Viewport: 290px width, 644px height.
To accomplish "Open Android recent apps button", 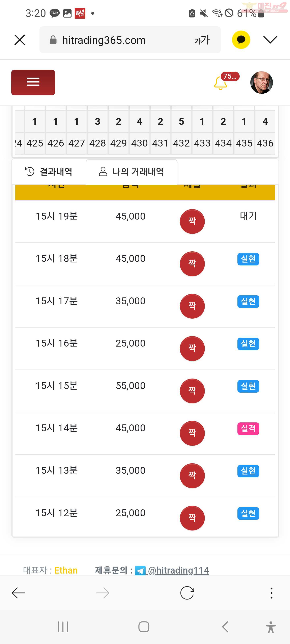I will coord(63,627).
